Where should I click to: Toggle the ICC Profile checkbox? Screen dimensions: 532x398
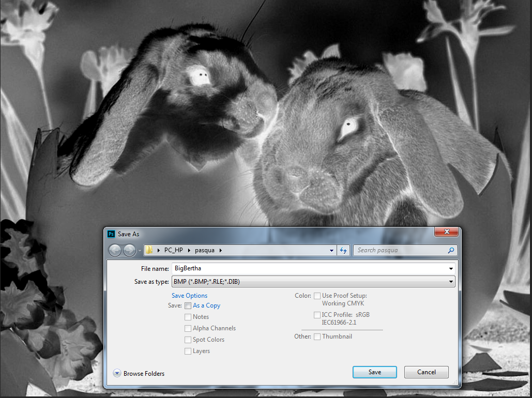[x=317, y=315]
